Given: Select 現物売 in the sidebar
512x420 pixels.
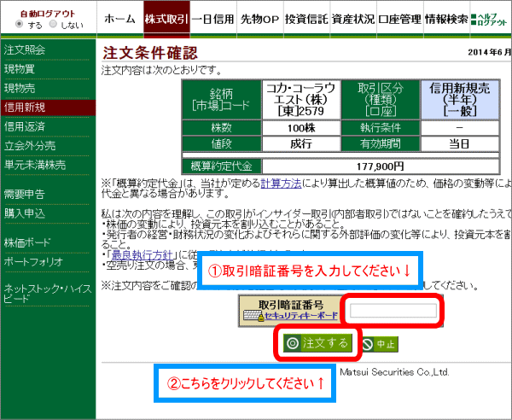Looking at the screenshot, I should (x=20, y=89).
